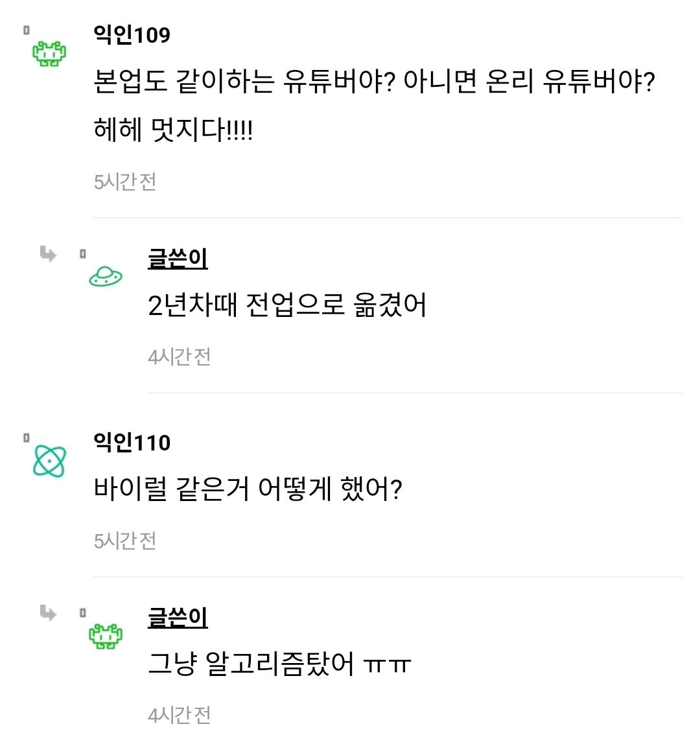This screenshot has width=700, height=746.
Task: Click small gray marker above 익인109's avatar
Action: click(x=27, y=30)
